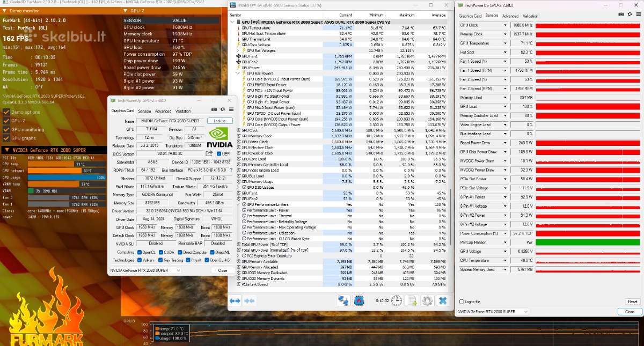Click HWiNFO log file add icon
The width and height of the screenshot is (644, 346).
412,301
